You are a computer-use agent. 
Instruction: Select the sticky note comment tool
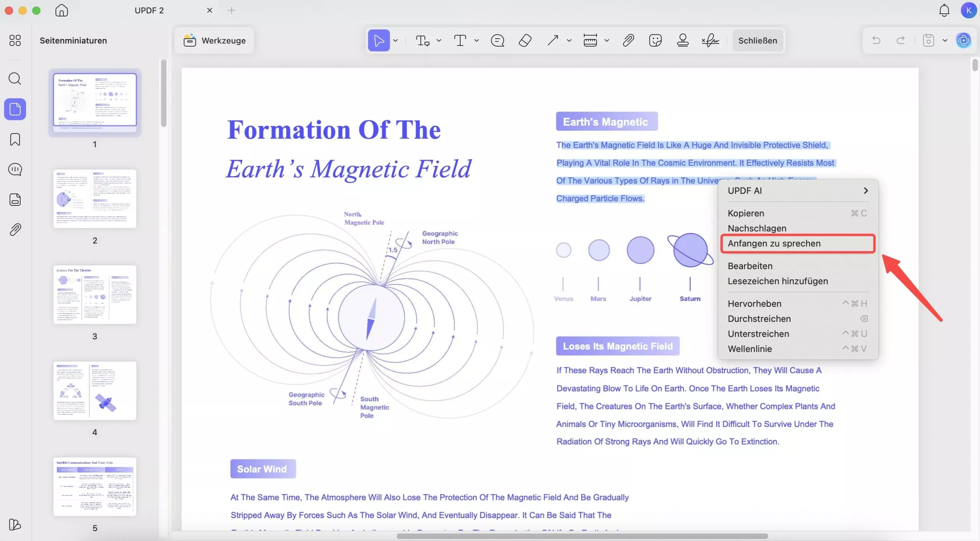point(497,40)
